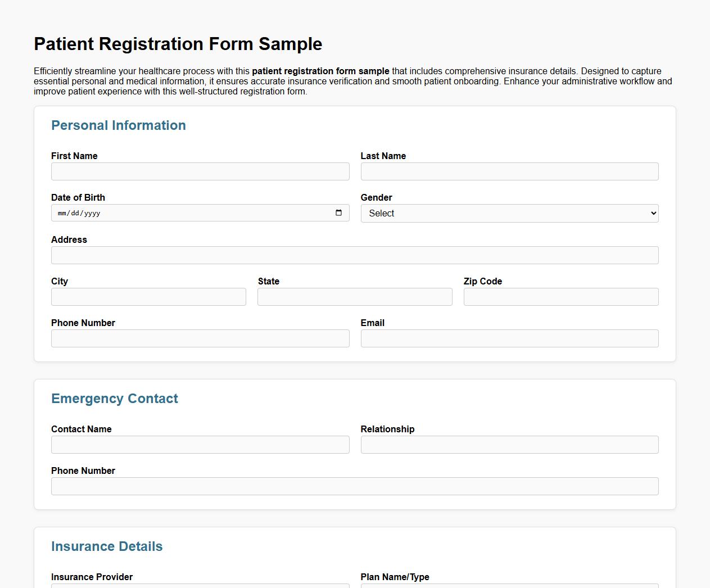Image resolution: width=710 pixels, height=588 pixels.
Task: Select the Email input field
Action: point(509,338)
